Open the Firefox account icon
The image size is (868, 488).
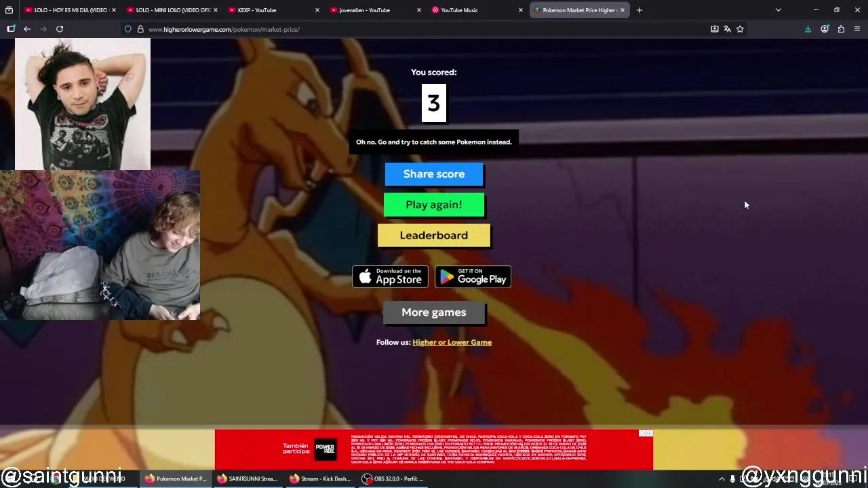[825, 29]
